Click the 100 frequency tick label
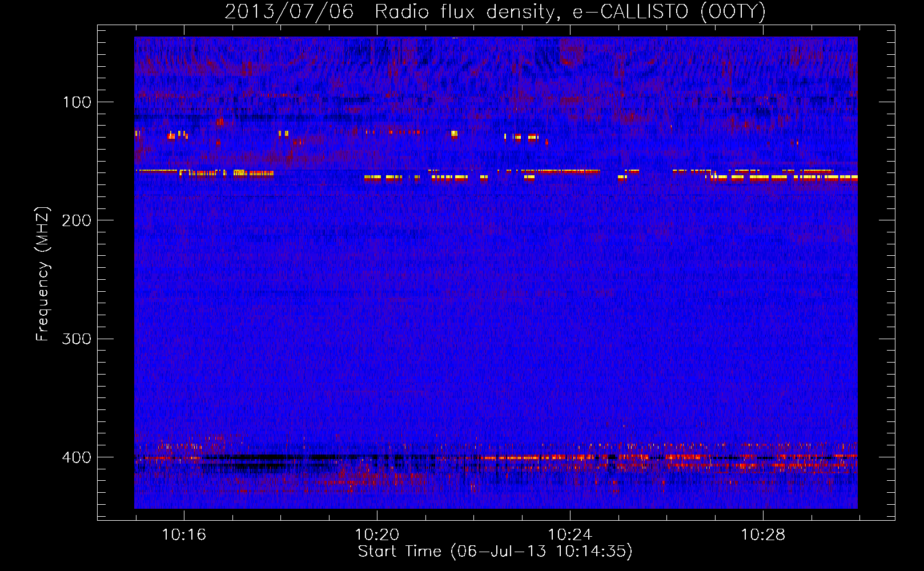This screenshot has width=924, height=571. 77,103
